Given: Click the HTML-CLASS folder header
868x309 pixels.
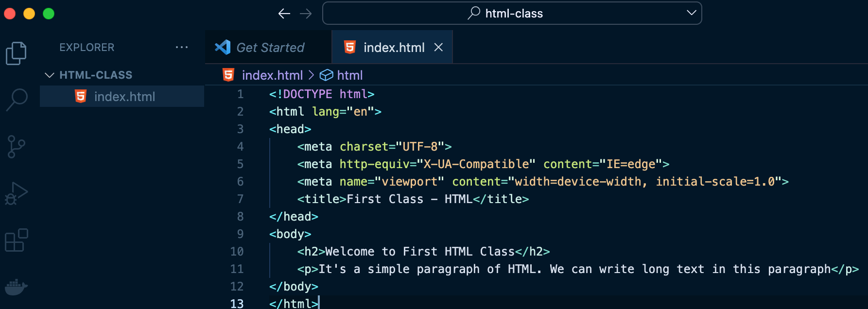Looking at the screenshot, I should pos(122,75).
